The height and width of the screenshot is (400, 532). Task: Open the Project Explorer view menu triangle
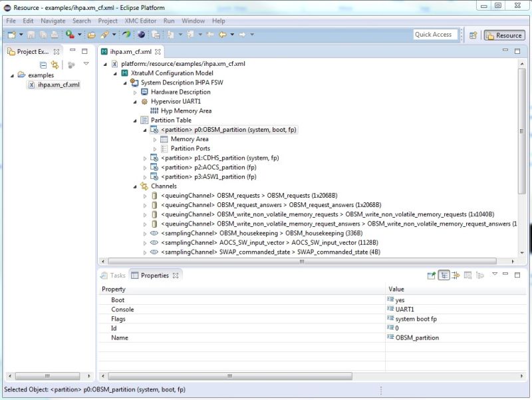[86, 63]
